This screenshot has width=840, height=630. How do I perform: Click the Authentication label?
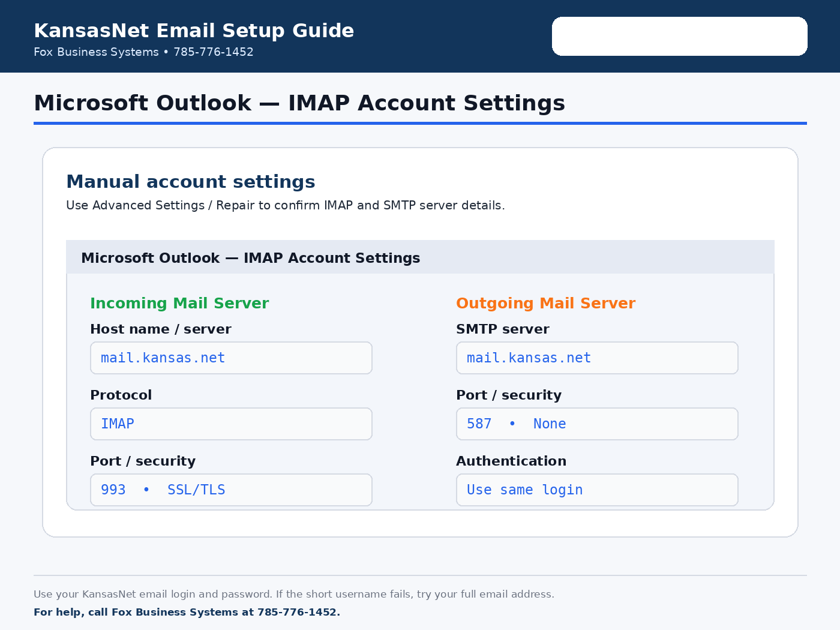(x=511, y=461)
